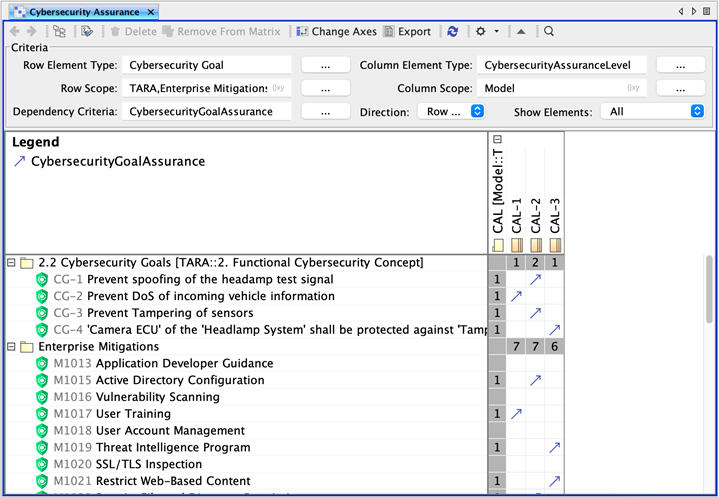Collapse the Enterprise Mitigations row group
This screenshot has height=497, width=719.
[x=11, y=347]
